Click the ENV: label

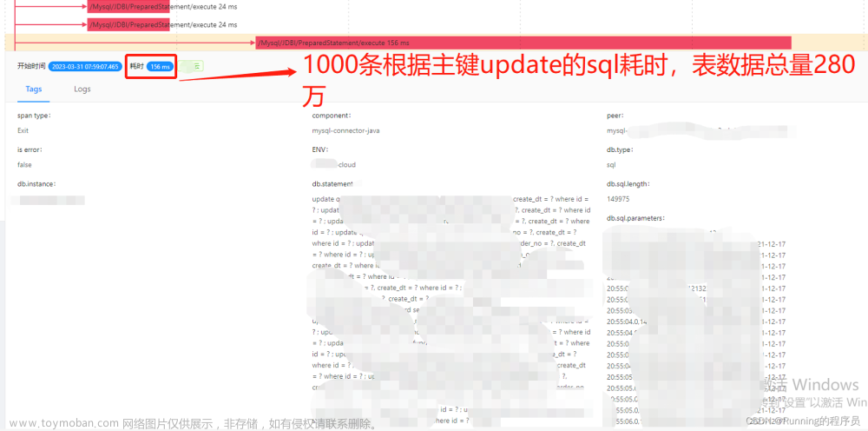[320, 149]
